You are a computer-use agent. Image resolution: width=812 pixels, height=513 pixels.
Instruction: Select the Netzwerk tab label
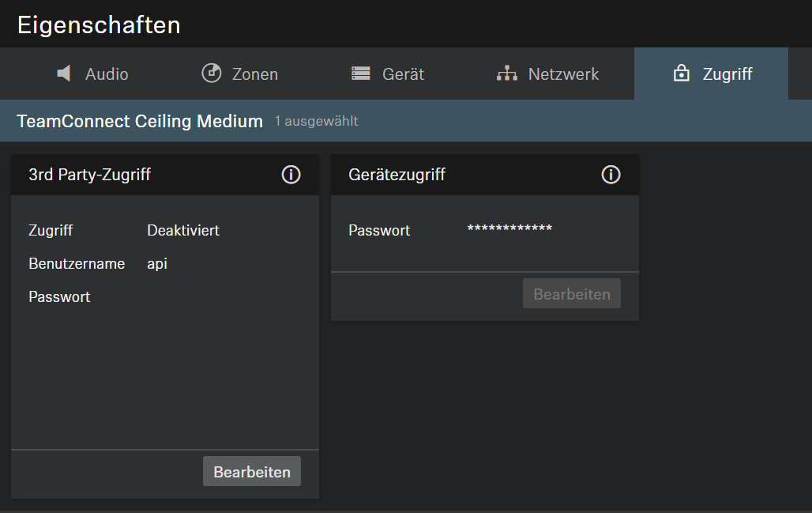pyautogui.click(x=563, y=74)
